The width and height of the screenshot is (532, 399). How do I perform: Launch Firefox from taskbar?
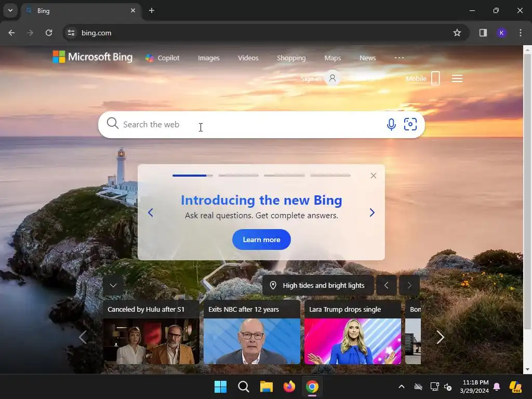coord(289,387)
